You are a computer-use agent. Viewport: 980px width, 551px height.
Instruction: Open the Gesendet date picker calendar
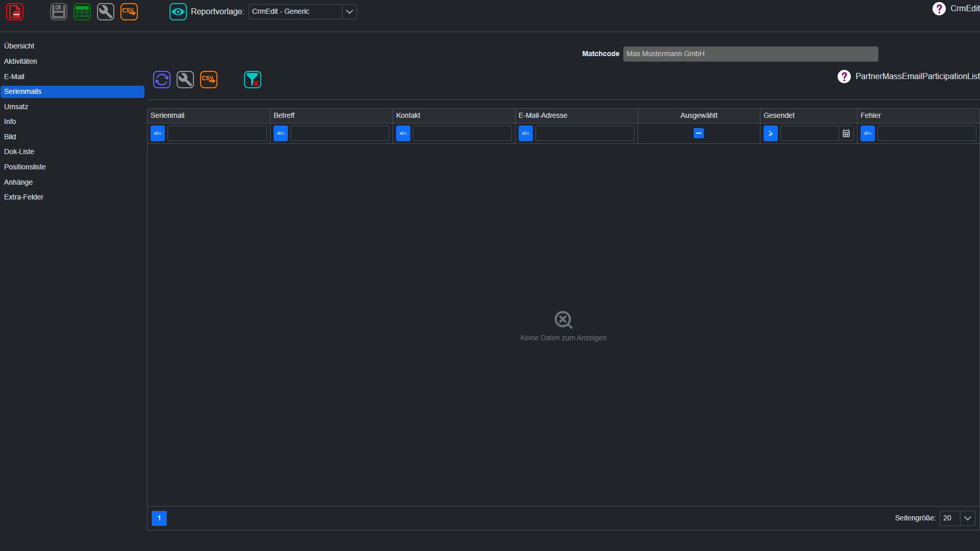(x=846, y=133)
